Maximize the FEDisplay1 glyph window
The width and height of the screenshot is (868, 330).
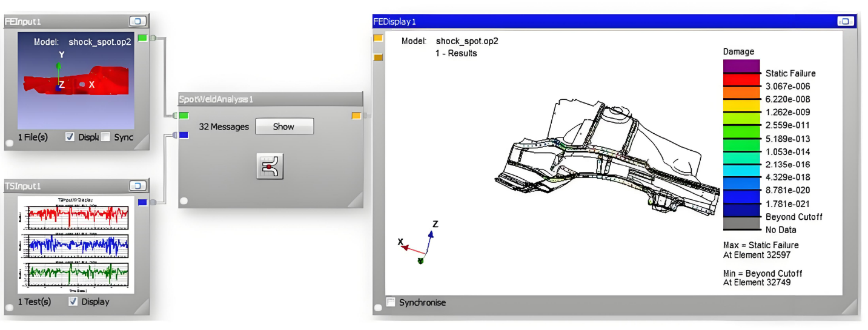(845, 21)
